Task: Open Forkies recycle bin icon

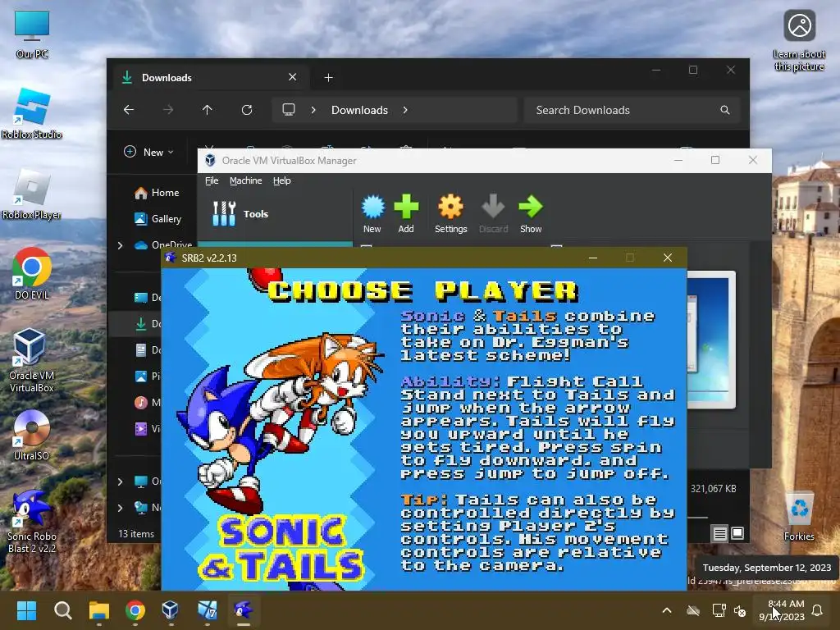Action: point(799,516)
